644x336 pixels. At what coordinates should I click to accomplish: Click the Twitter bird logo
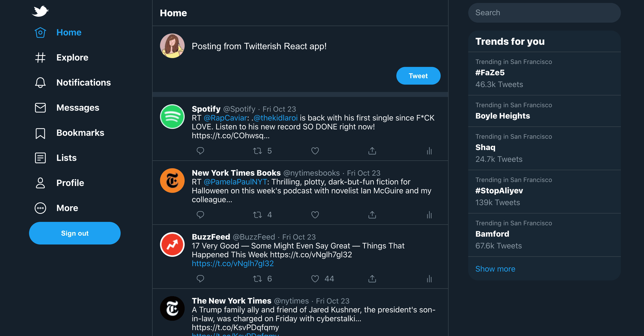40,11
